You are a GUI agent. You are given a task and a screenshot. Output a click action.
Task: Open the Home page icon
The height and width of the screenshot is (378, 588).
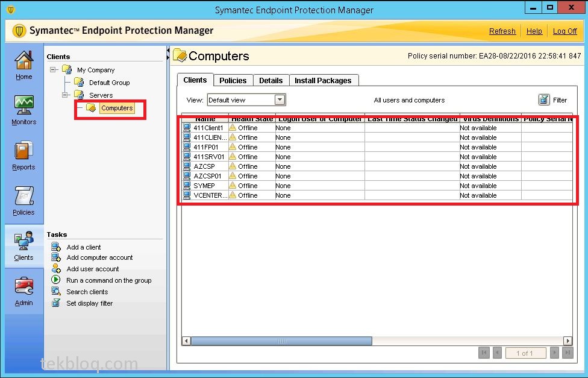coord(24,61)
